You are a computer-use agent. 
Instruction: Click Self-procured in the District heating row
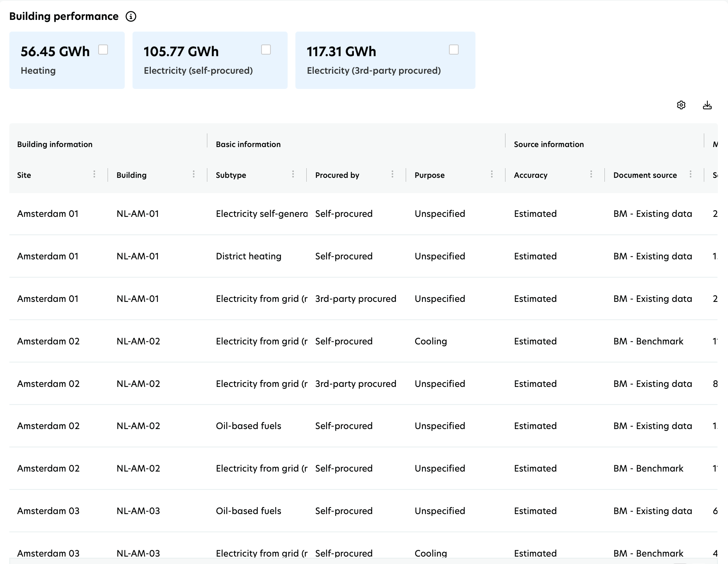344,256
